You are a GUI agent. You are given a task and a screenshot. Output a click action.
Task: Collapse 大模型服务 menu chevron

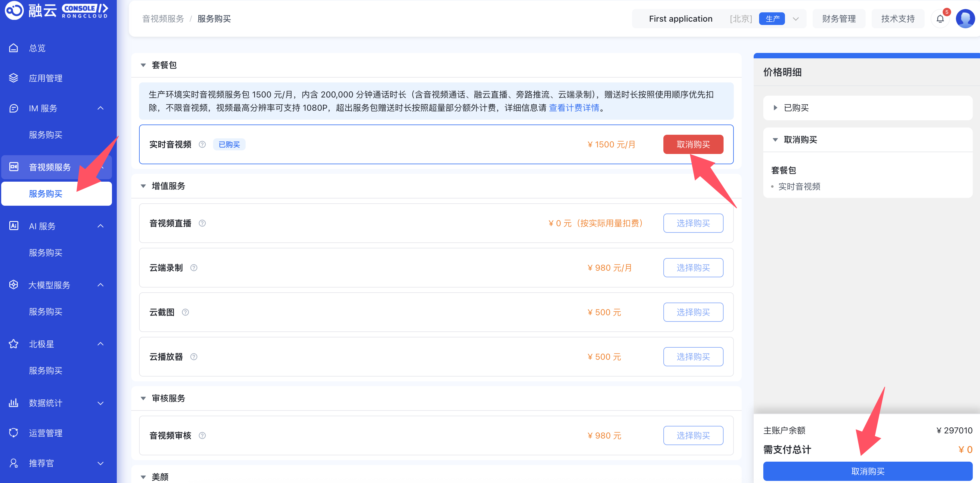pyautogui.click(x=101, y=285)
